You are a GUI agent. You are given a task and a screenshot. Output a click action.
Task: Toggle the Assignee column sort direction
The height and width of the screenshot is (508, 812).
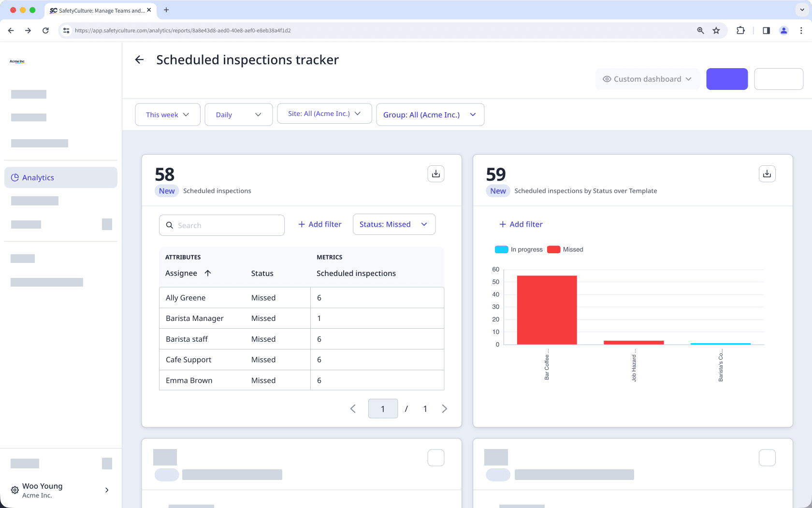coord(208,273)
